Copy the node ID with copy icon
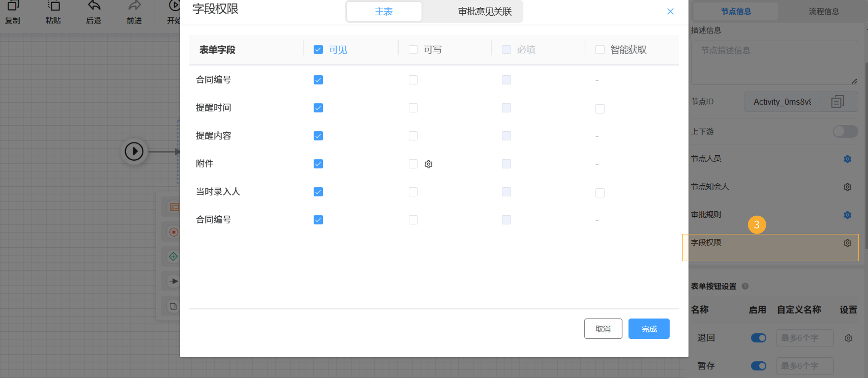The image size is (868, 378). [x=838, y=102]
